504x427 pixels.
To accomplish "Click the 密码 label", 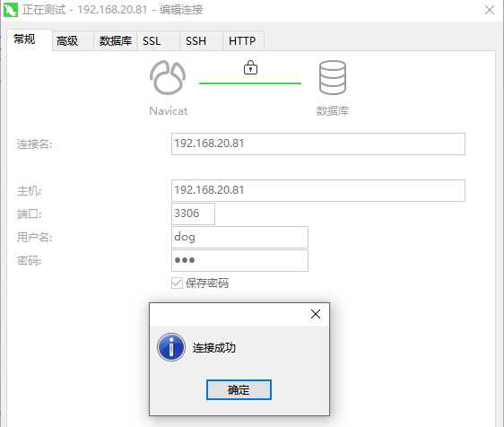I will click(30, 260).
